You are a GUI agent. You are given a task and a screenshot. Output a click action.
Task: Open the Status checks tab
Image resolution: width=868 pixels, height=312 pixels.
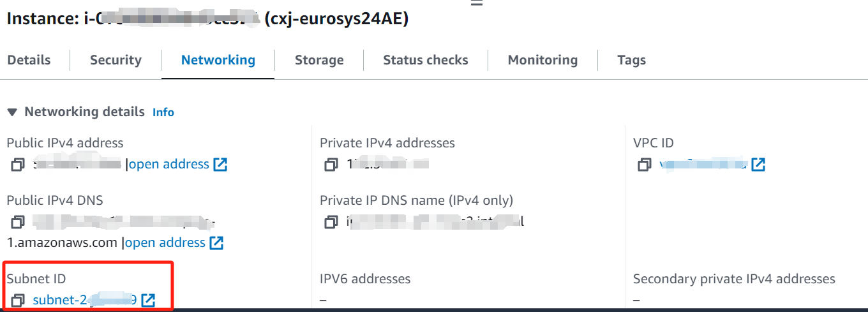click(x=426, y=60)
